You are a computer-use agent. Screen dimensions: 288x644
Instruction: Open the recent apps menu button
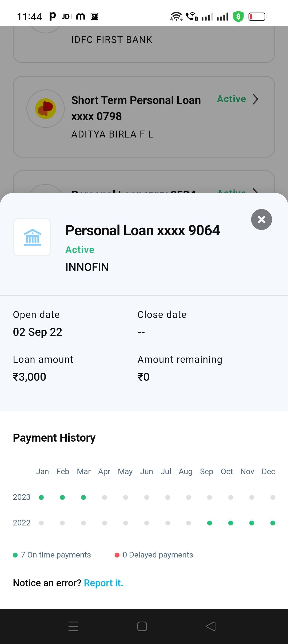pos(73,626)
